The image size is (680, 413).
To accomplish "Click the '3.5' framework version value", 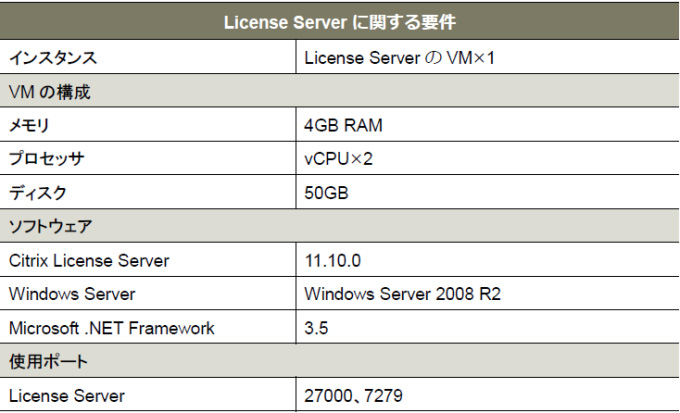I will click(x=316, y=328).
